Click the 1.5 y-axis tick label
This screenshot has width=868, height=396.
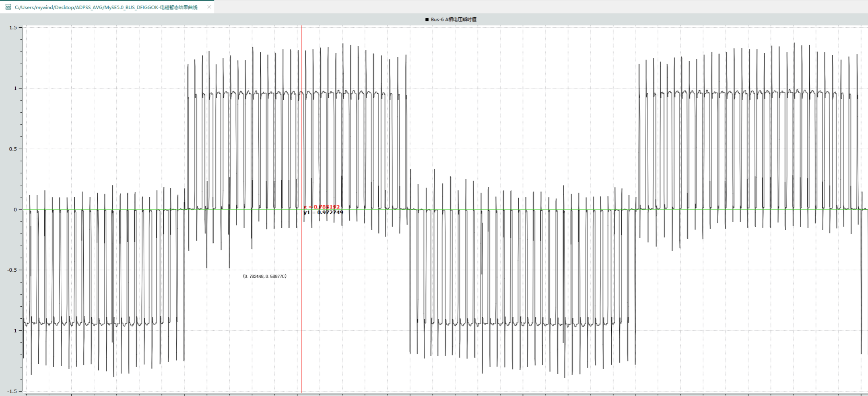[x=13, y=28]
